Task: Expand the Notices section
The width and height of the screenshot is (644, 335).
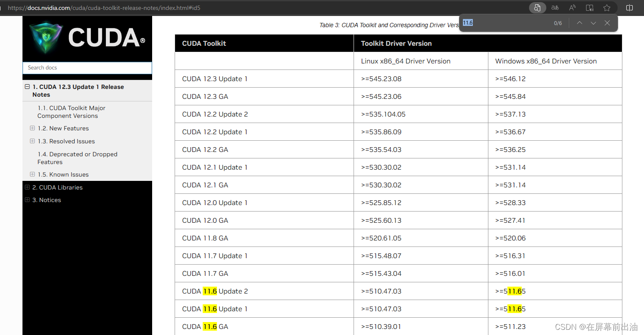Action: (27, 200)
